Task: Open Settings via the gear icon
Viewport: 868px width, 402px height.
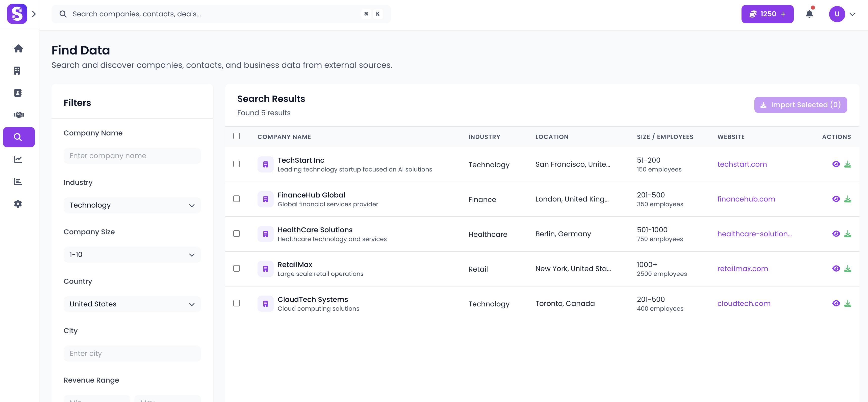Action: coord(18,204)
